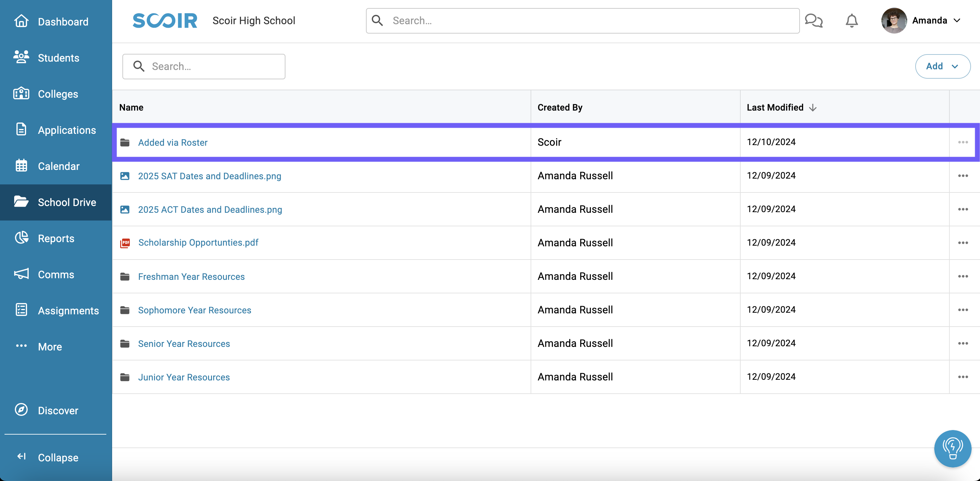Open options menu for Freshman Year Resources row
The width and height of the screenshot is (980, 481).
tap(963, 276)
